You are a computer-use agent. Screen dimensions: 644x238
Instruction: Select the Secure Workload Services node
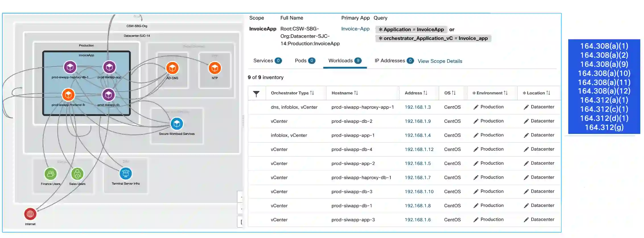point(177,124)
